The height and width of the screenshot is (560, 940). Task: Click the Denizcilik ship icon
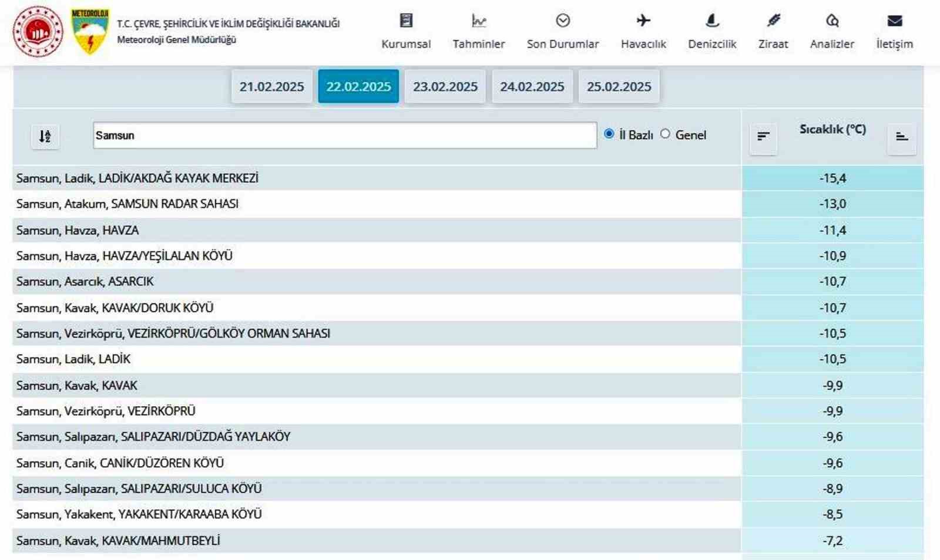711,21
